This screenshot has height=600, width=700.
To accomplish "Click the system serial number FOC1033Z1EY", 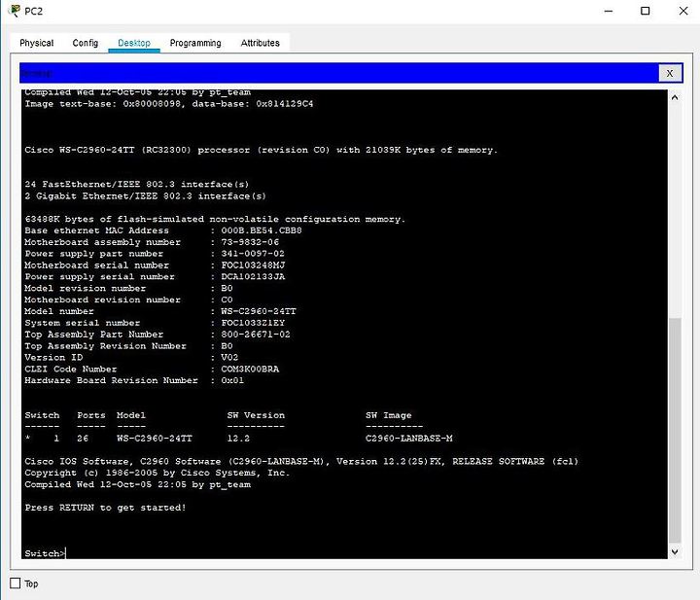I will pyautogui.click(x=253, y=323).
